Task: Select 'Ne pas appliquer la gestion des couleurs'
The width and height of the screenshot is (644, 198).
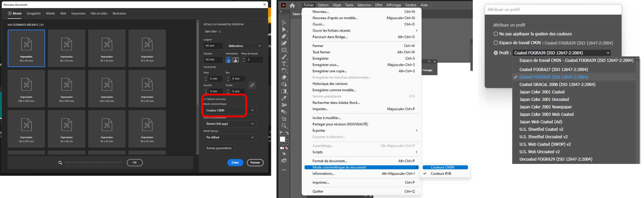Action: [x=496, y=34]
